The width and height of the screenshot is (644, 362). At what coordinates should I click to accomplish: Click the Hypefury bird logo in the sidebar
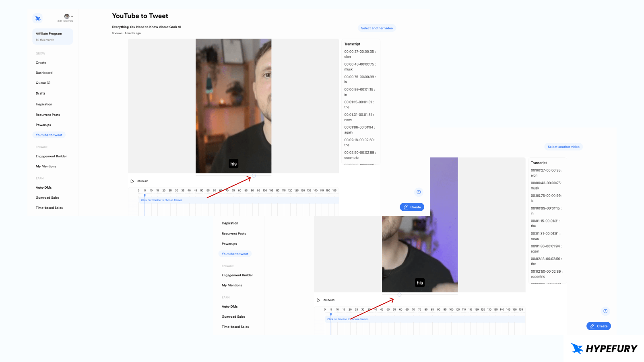pyautogui.click(x=37, y=18)
